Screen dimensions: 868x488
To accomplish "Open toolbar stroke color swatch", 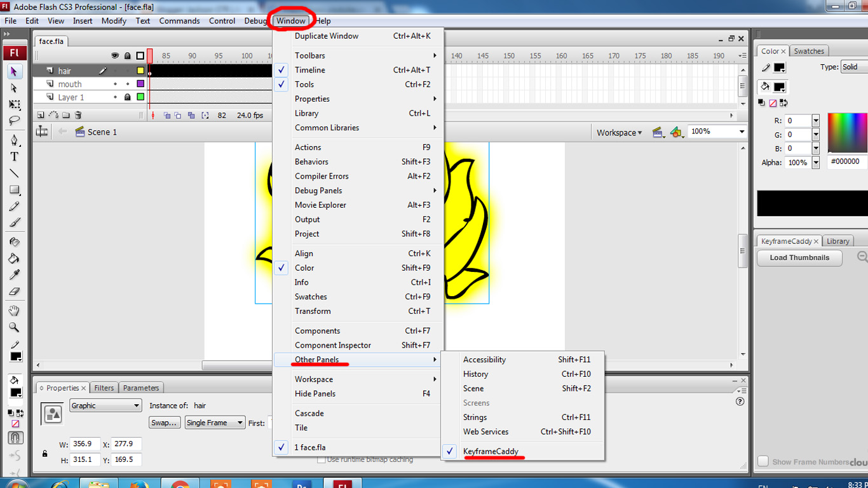I will pos(16,356).
